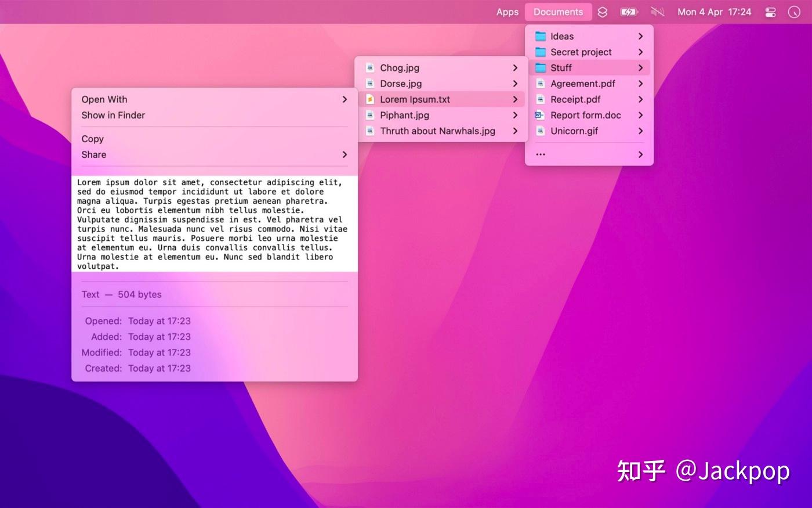Viewport: 812px width, 508px height.
Task: Expand the Piphant.jpg submenu chevron
Action: click(x=515, y=115)
